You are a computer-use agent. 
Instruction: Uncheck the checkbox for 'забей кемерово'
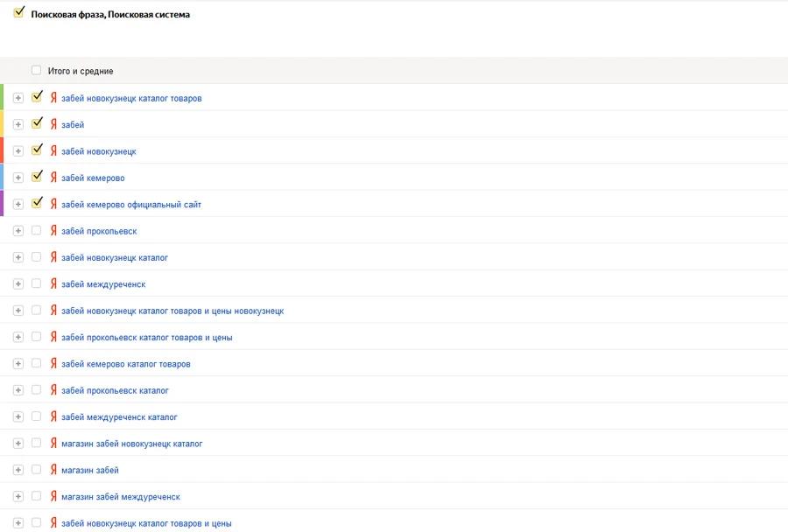(37, 177)
